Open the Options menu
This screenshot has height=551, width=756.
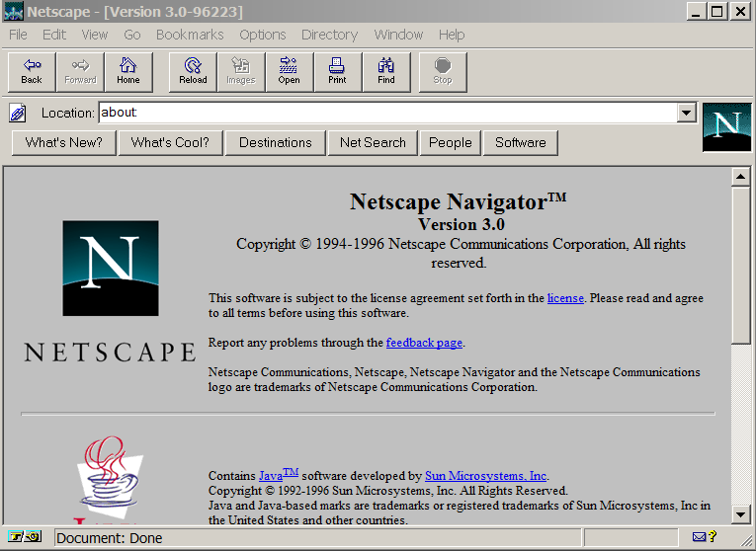[263, 35]
